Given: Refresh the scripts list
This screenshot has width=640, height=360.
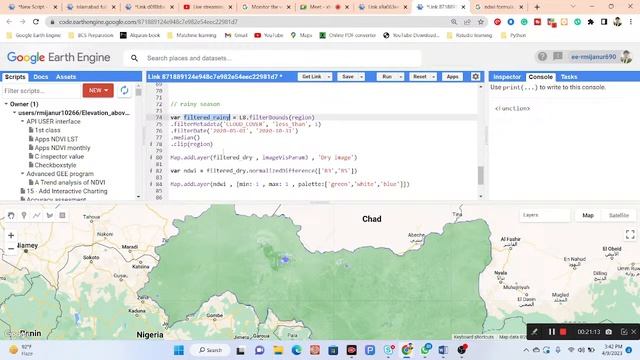Looking at the screenshot, I should point(124,90).
